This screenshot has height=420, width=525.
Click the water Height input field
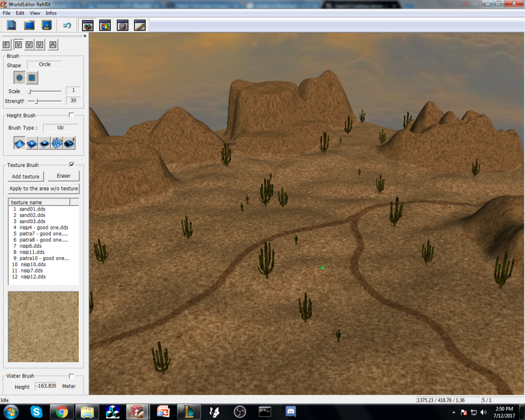pos(46,386)
